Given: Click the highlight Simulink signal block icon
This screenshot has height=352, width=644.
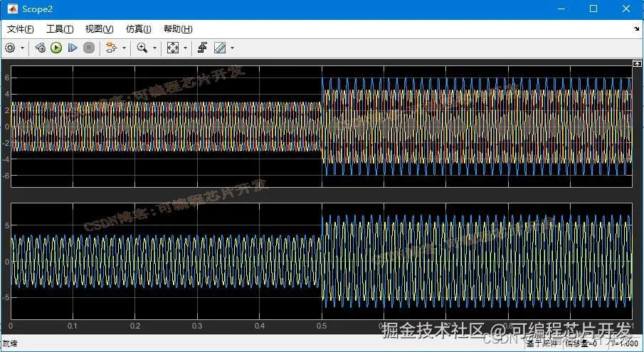Looking at the screenshot, I should coord(111,48).
